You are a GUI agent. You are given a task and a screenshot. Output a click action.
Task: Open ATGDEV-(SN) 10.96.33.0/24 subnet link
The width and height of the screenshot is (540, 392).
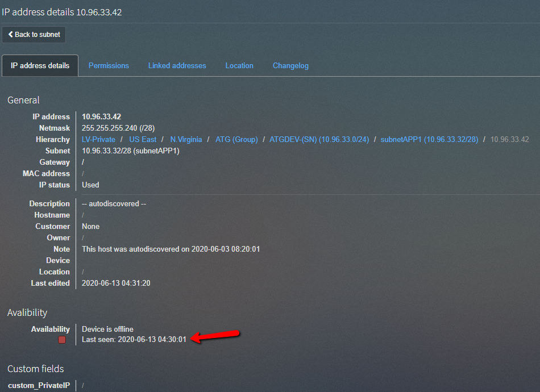[319, 139]
